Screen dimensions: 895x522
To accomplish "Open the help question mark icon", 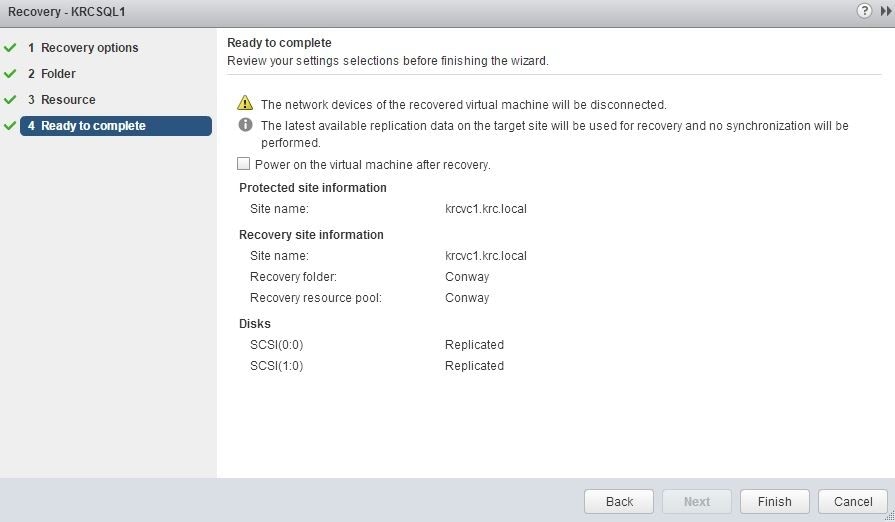I will [864, 11].
